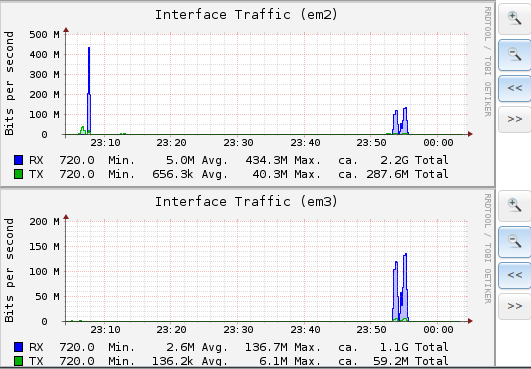Click the green TX legend swatch in em2
Screen dimensions: 531x369
(19, 174)
